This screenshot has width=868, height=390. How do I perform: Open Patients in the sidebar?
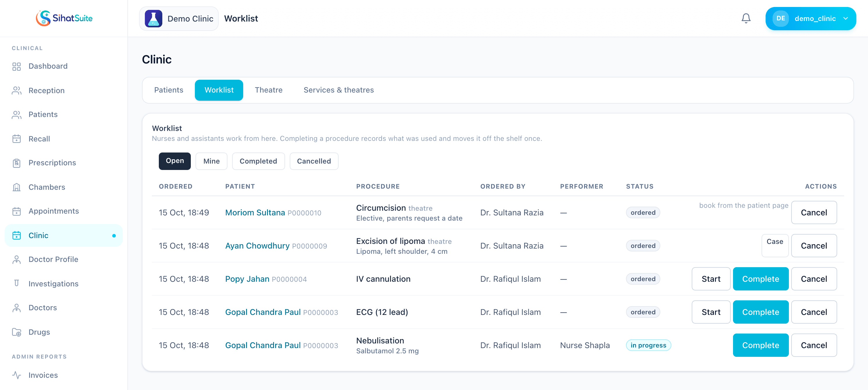64,114
